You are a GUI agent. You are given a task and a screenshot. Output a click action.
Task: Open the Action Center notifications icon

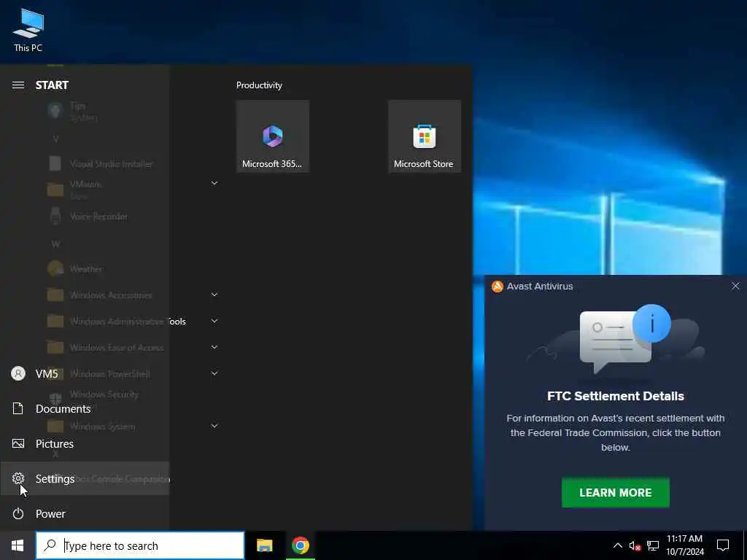point(723,545)
